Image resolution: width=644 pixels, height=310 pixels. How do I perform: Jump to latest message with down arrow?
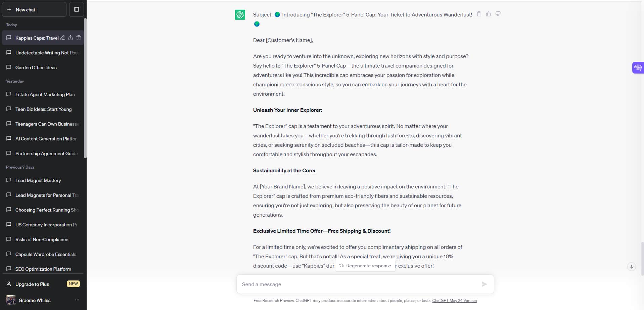coord(632,266)
